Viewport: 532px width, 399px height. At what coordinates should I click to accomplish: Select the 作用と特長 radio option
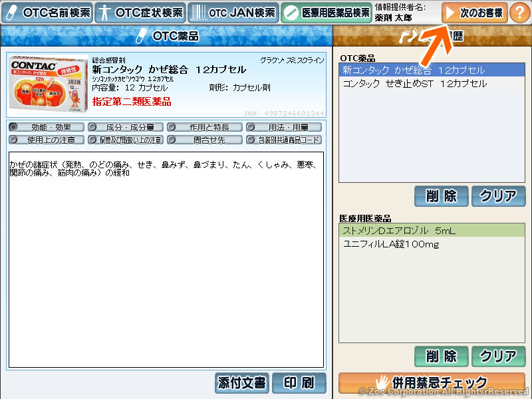click(205, 127)
